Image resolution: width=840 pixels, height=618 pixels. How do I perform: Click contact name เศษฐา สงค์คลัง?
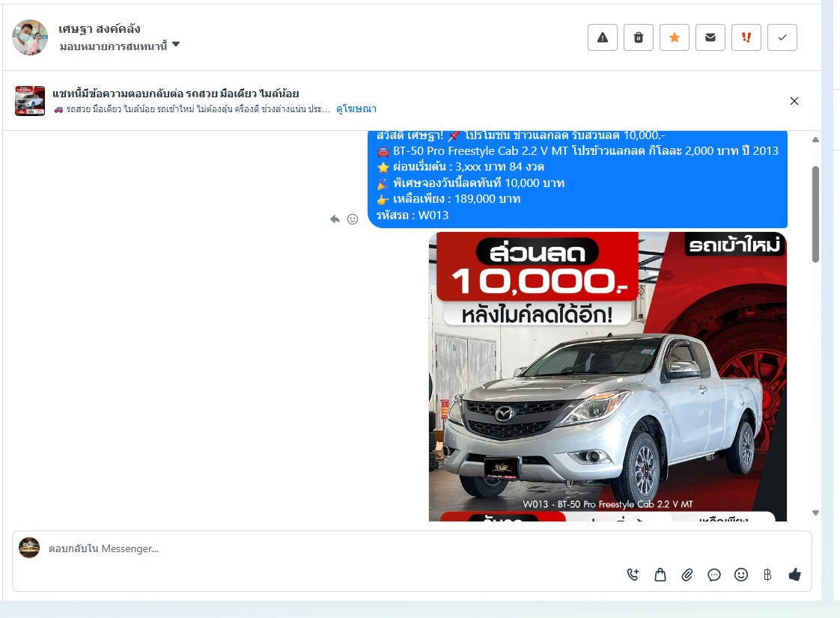[x=100, y=29]
